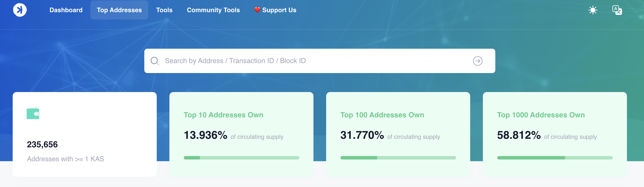Image resolution: width=644 pixels, height=187 pixels.
Task: Click the green wallet icon
Action: 33,113
